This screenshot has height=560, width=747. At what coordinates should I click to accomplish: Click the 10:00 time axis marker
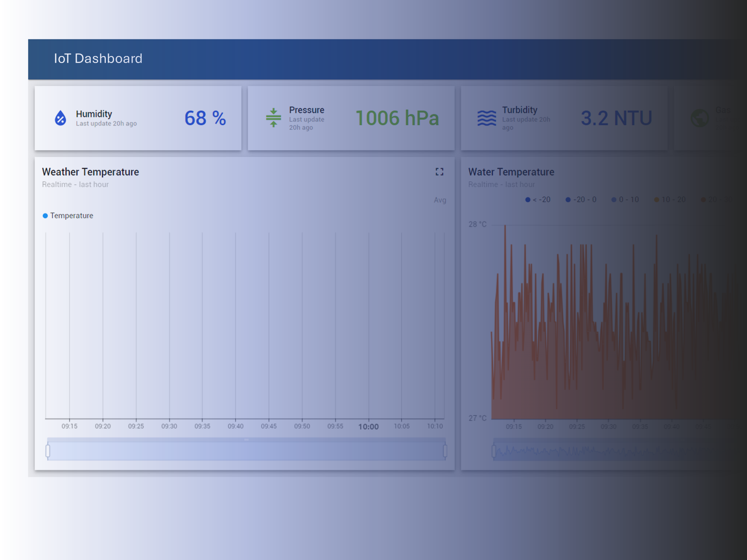tap(368, 427)
